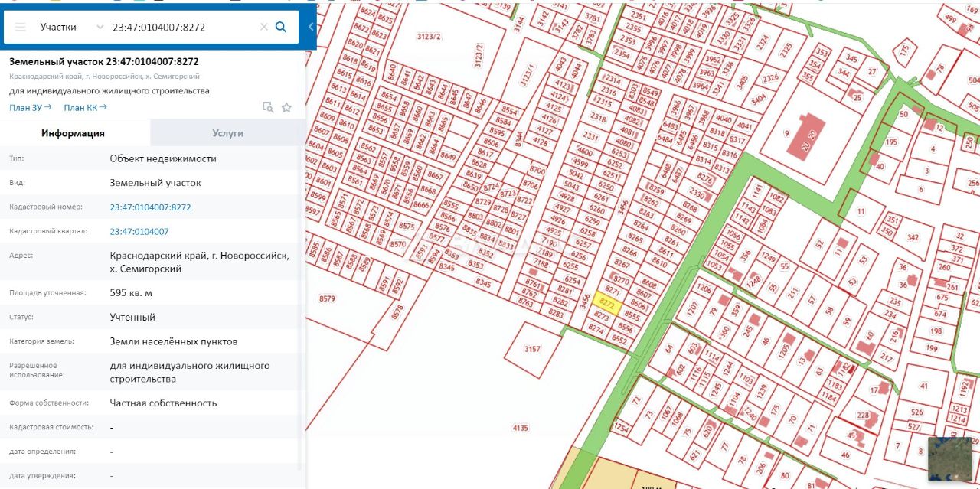The image size is (980, 489).
Task: Select parcel 8555 on the map
Action: point(632,315)
